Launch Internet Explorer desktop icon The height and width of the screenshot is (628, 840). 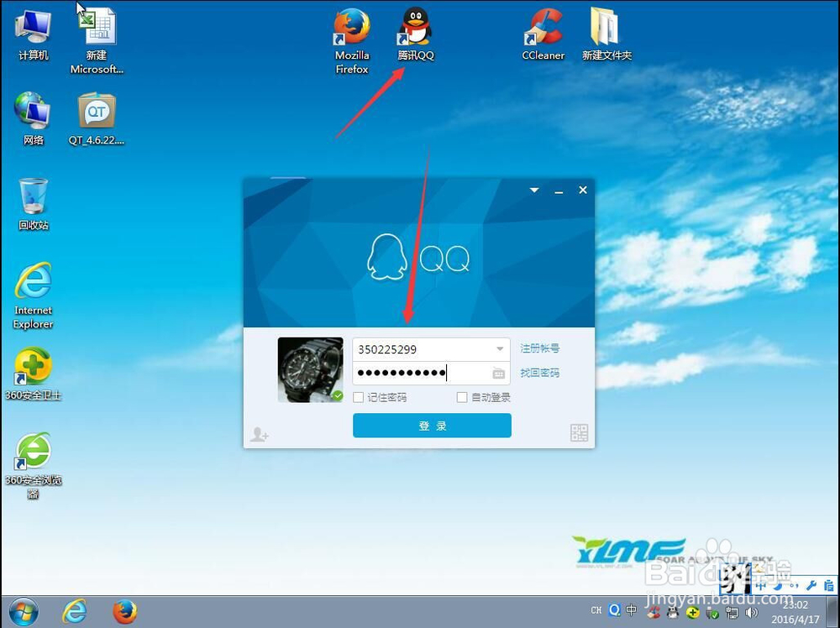(34, 296)
